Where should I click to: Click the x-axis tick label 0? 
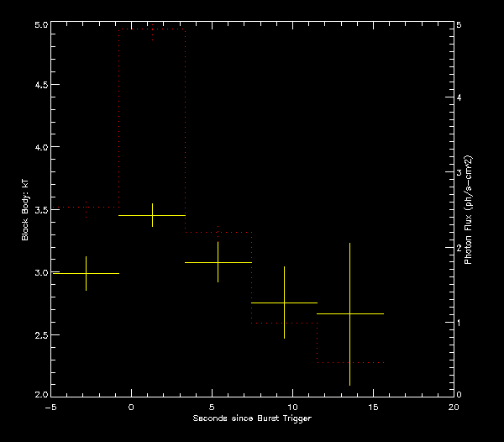(131, 407)
